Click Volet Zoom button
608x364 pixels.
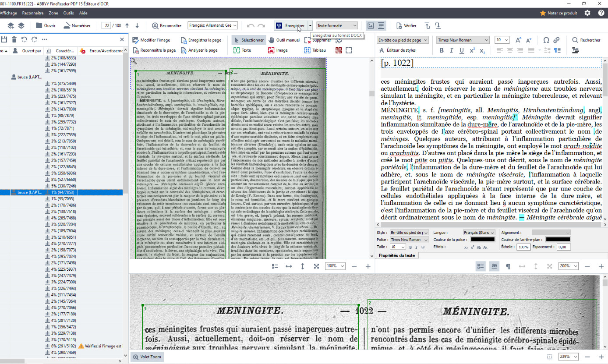(147, 357)
